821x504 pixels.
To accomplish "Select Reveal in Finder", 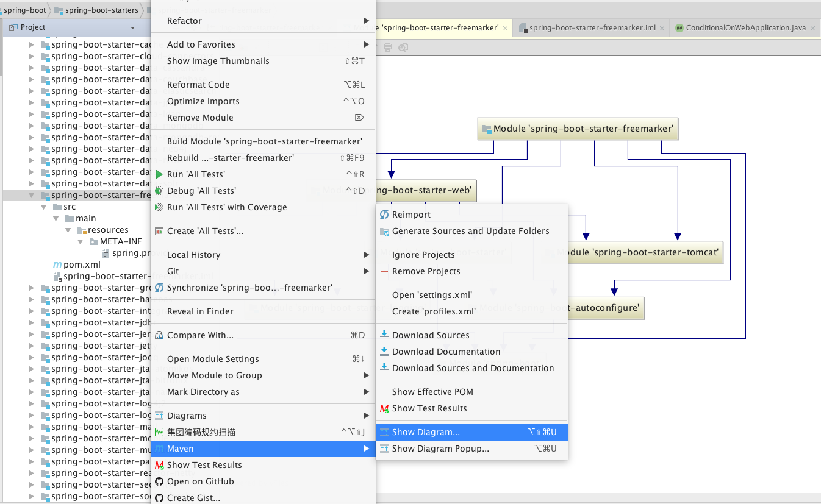I will 263,311.
